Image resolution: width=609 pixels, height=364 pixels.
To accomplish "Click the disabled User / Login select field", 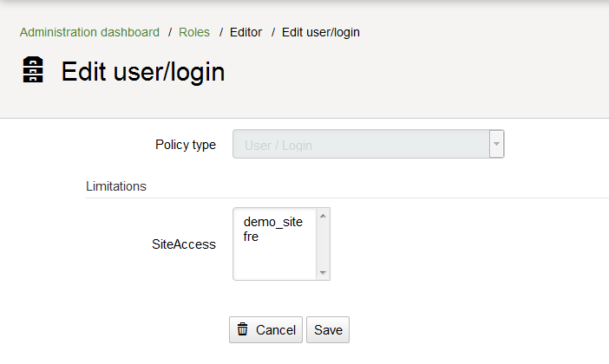I will coord(368,144).
